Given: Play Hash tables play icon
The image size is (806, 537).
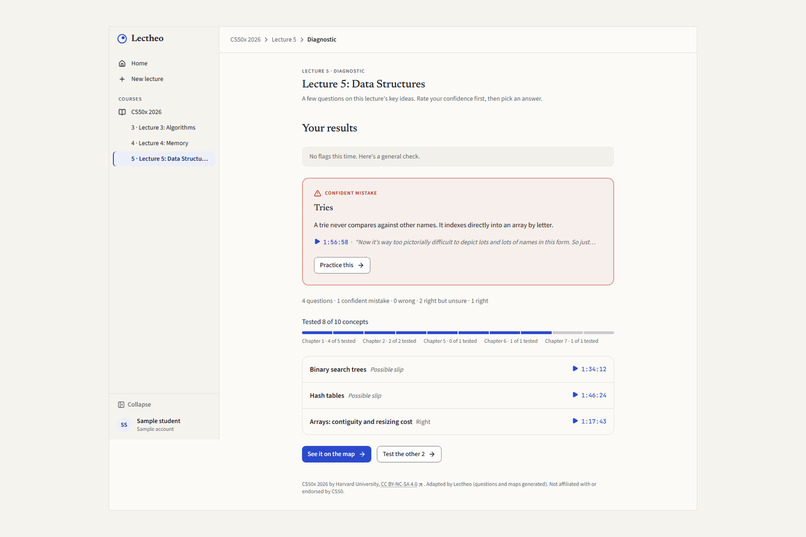Looking at the screenshot, I should click(x=575, y=395).
